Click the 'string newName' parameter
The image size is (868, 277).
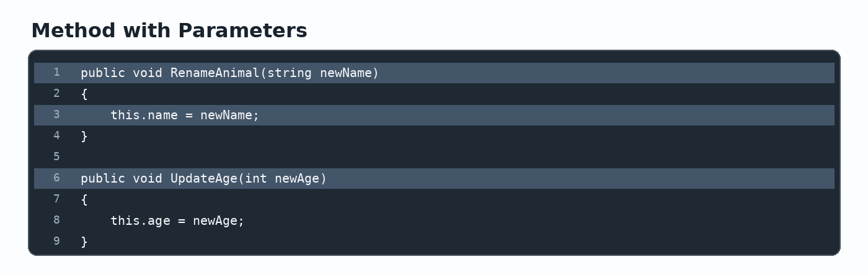click(319, 73)
